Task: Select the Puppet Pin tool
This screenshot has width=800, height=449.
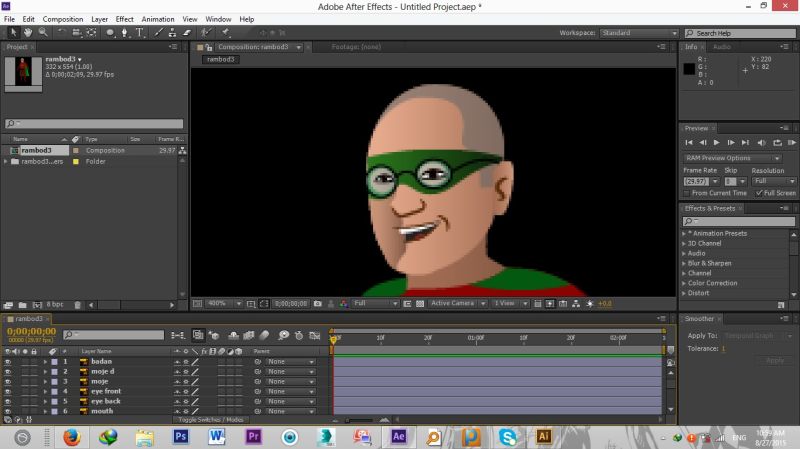Action: (x=225, y=32)
